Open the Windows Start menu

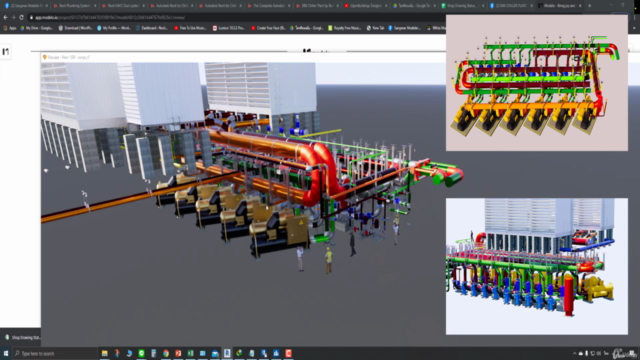tap(6, 353)
